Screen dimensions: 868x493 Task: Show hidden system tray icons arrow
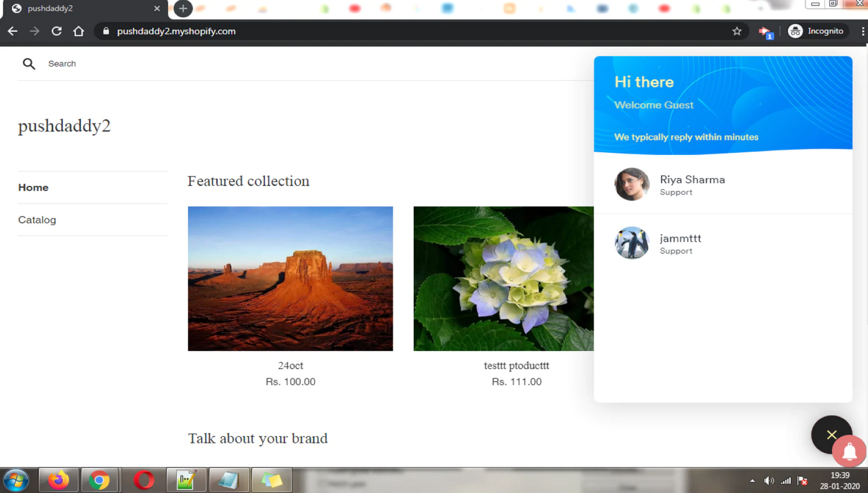point(752,480)
